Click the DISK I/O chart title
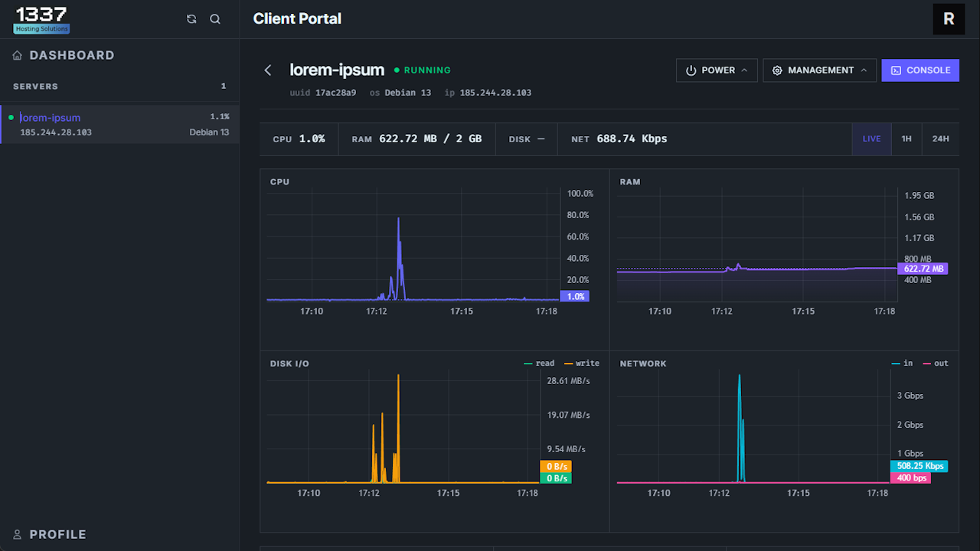980x551 pixels. tap(289, 364)
